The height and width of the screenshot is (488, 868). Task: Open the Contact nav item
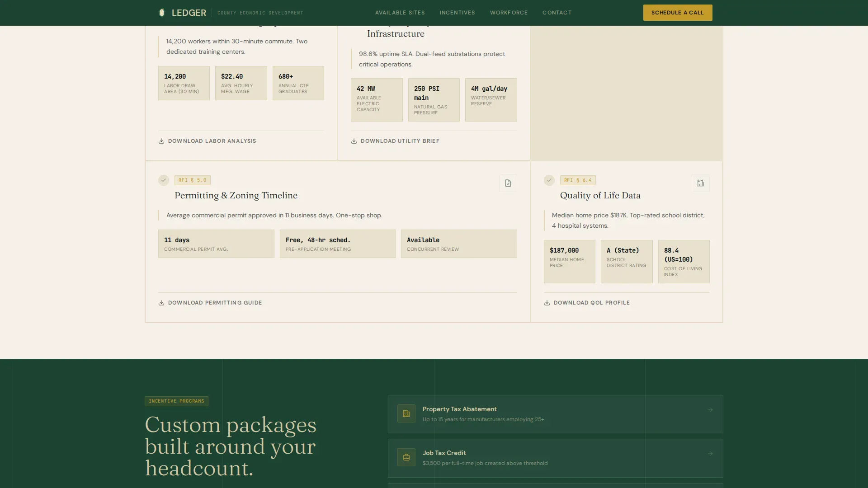(x=557, y=13)
